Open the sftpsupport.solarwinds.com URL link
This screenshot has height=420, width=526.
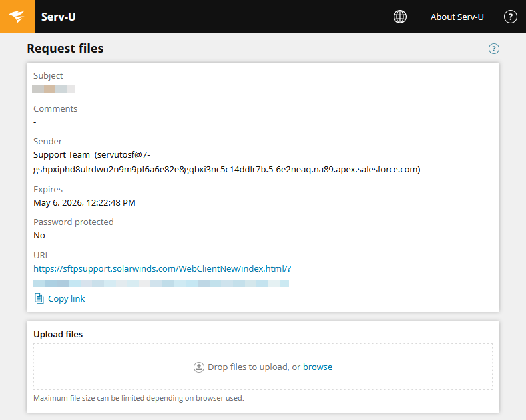pos(162,268)
